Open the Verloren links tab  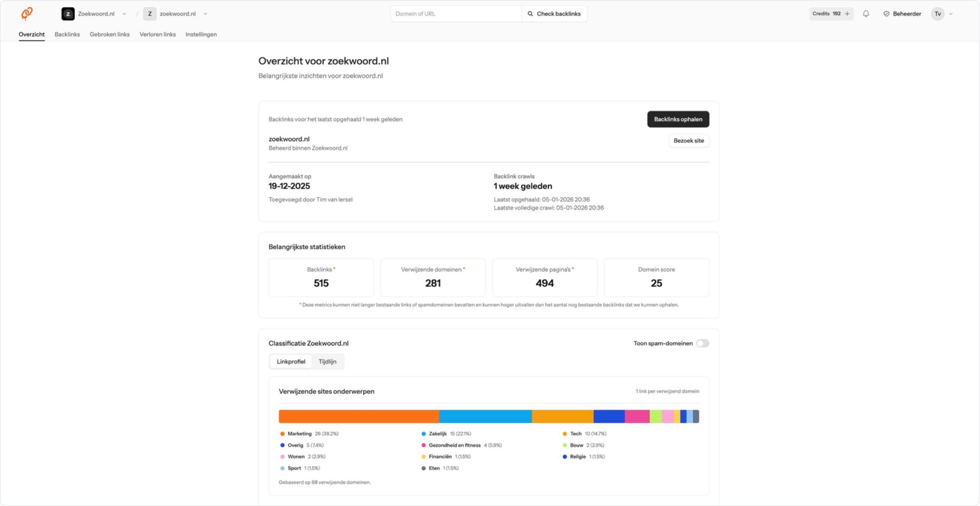(158, 34)
